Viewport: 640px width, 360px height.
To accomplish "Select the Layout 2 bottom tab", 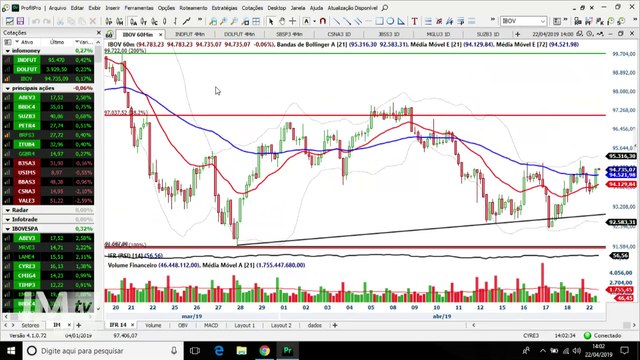I will click(x=281, y=325).
